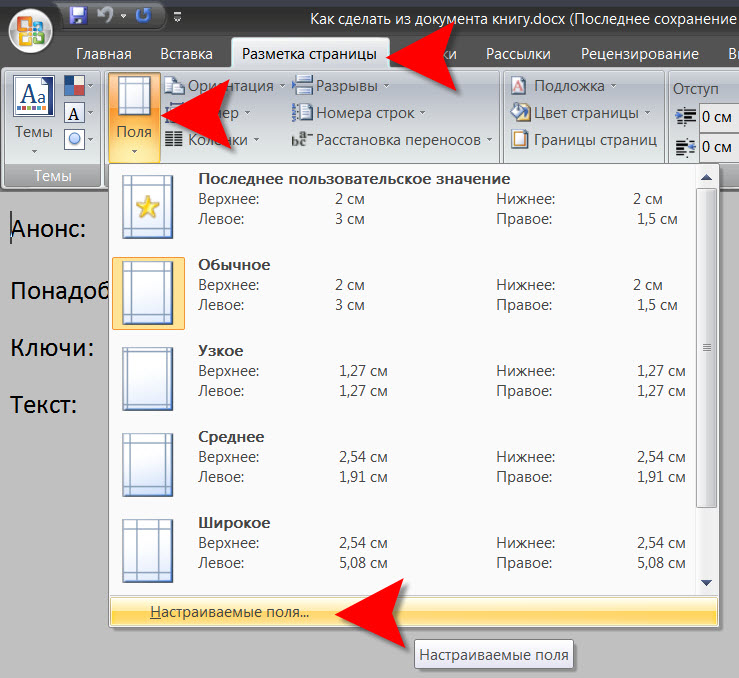The width and height of the screenshot is (739, 678).
Task: Click the Темы group label
Action: click(x=53, y=176)
